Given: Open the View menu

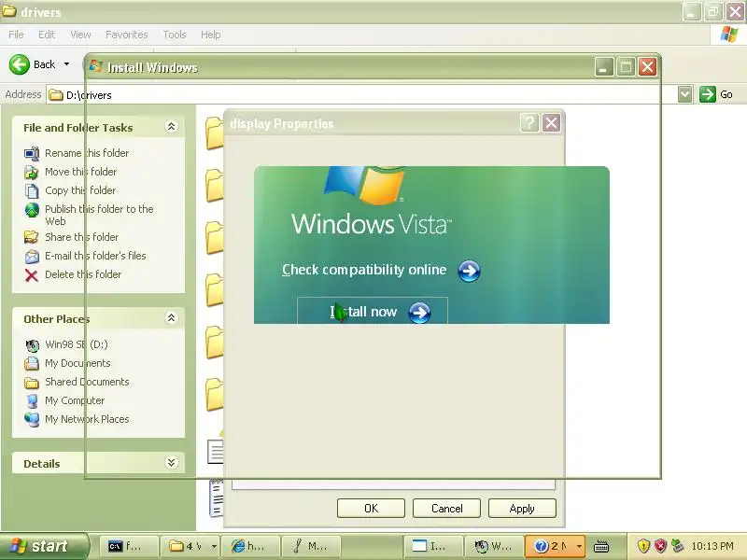Looking at the screenshot, I should tap(80, 35).
